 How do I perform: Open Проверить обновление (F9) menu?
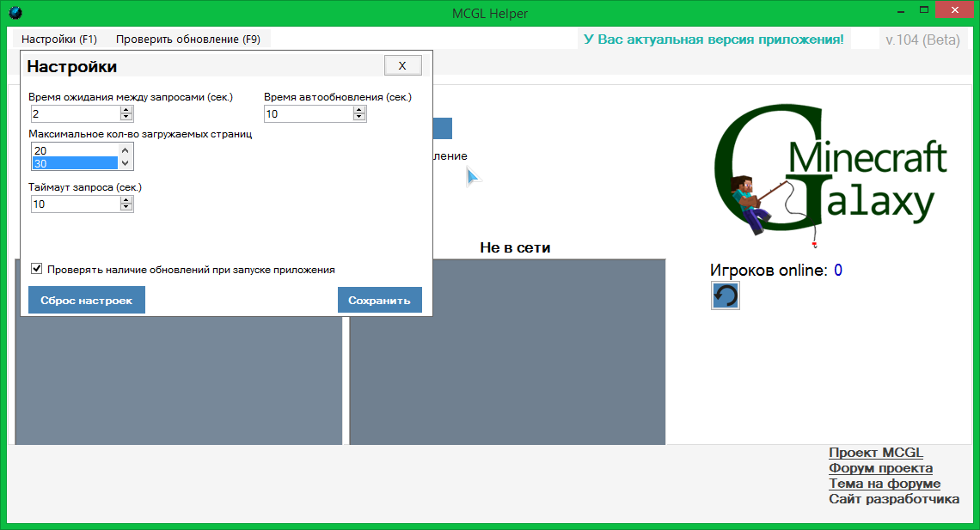(188, 40)
